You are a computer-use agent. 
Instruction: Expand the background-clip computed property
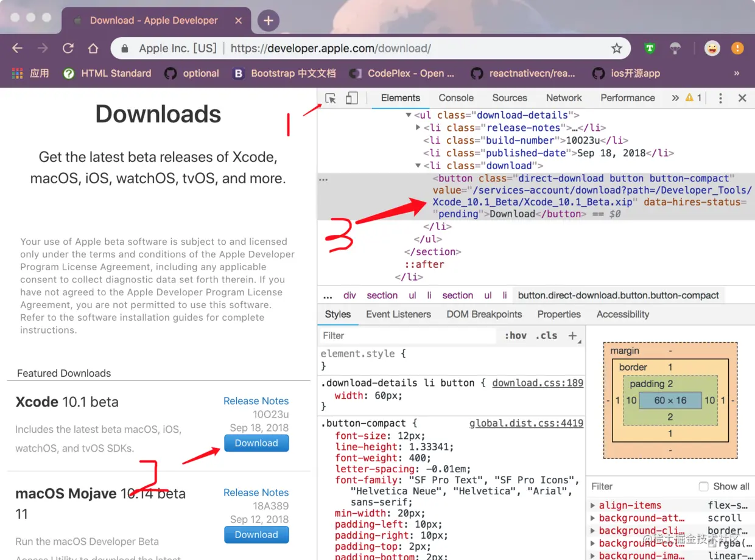click(593, 531)
